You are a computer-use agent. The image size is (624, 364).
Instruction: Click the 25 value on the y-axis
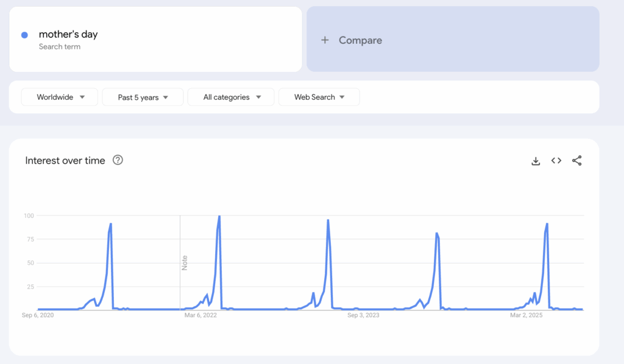click(30, 287)
